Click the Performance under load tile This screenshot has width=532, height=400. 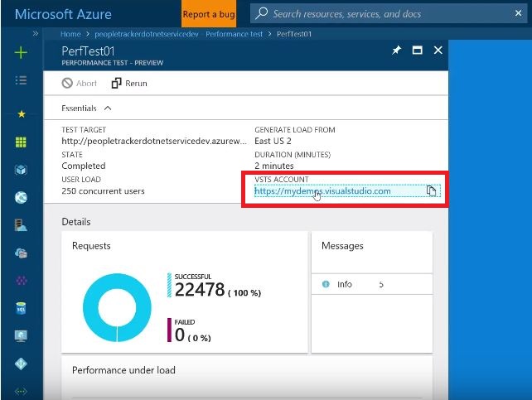247,378
